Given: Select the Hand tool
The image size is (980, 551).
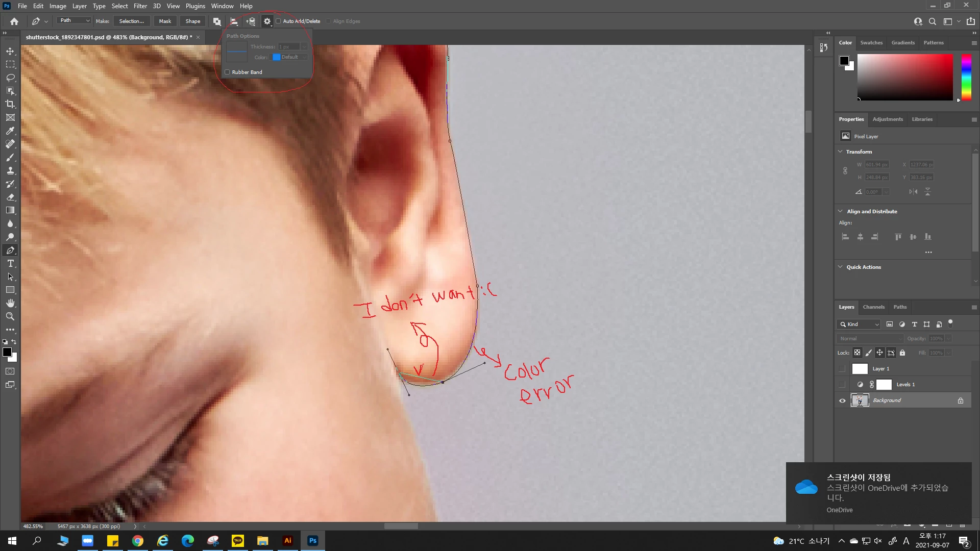Looking at the screenshot, I should pos(10,303).
